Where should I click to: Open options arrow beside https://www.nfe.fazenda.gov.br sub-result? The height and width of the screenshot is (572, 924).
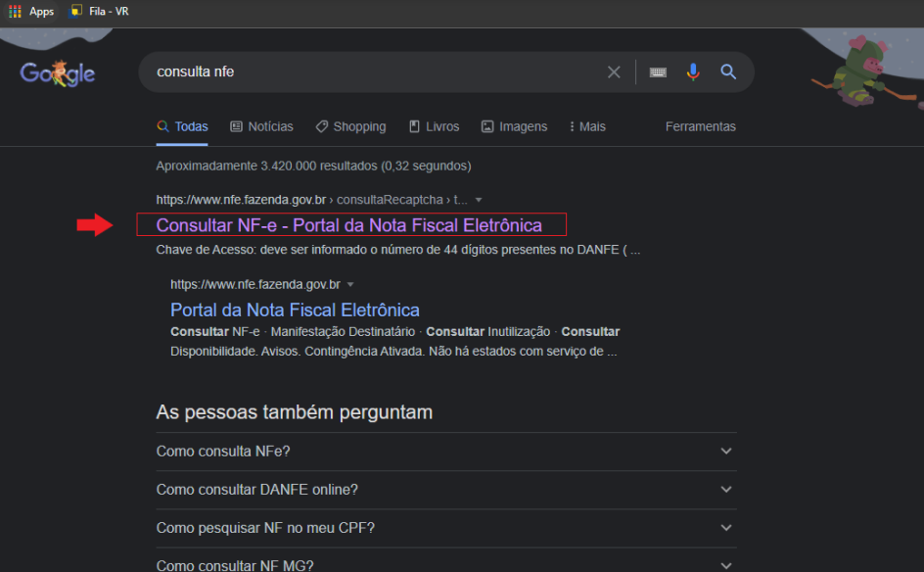click(x=350, y=284)
